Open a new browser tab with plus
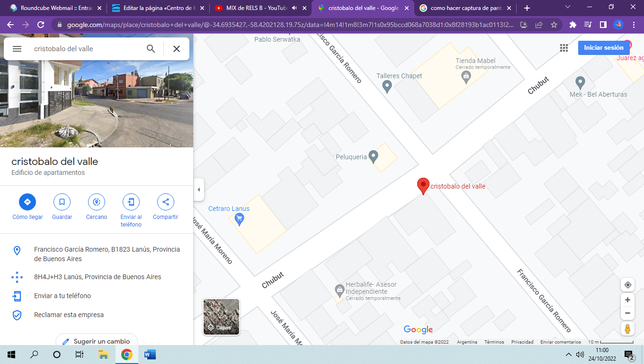 (527, 8)
